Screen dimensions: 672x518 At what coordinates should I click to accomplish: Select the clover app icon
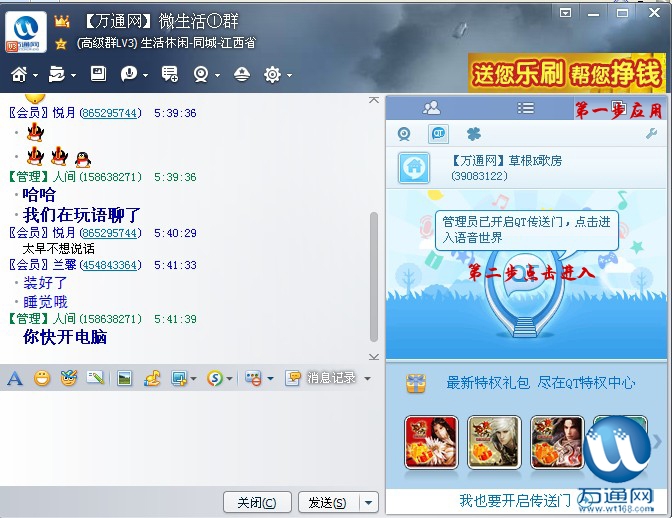[473, 134]
